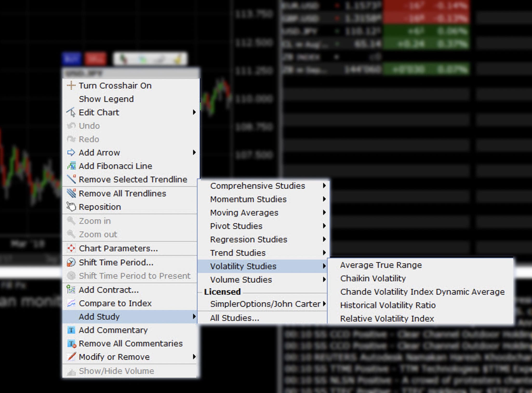Click the Chart Parameters icon
The image size is (532, 393).
[71, 248]
